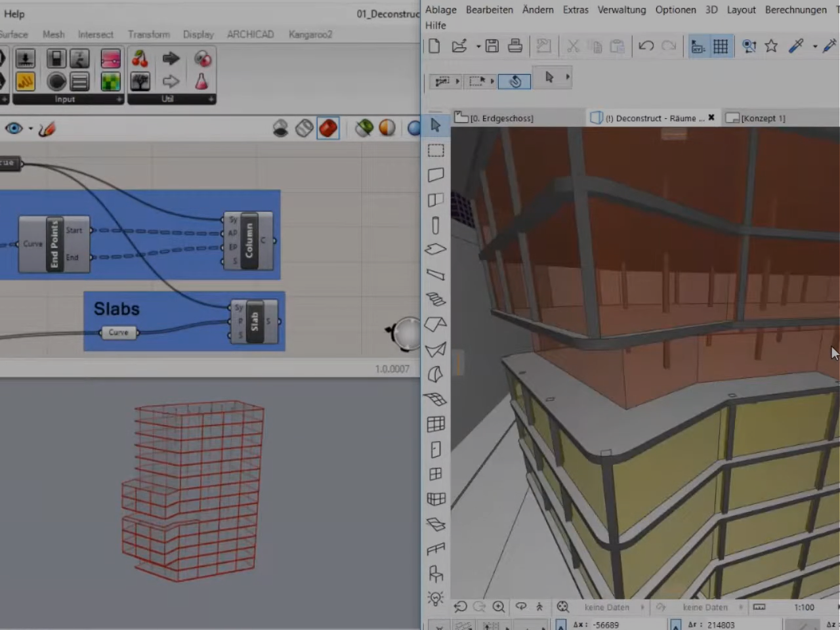The height and width of the screenshot is (630, 840).
Task: Open the dropdown arrow beside the eye icon
Action: (x=30, y=129)
